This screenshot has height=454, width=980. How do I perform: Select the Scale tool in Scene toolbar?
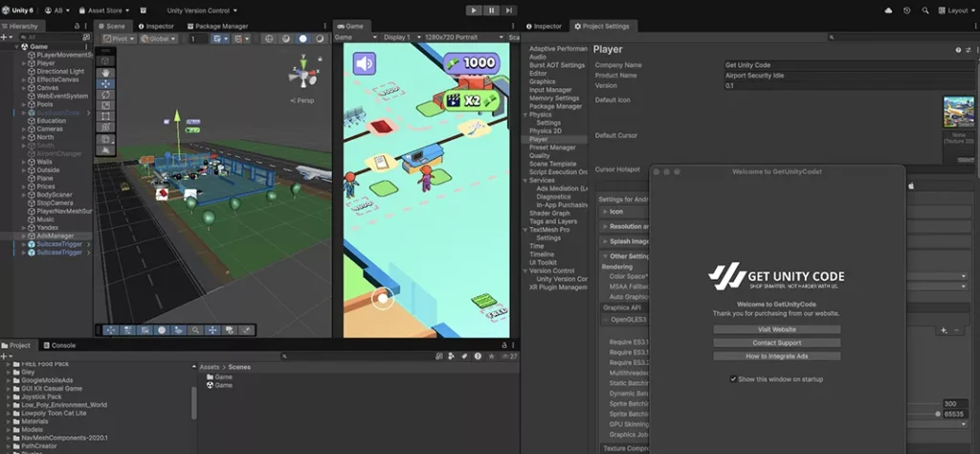105,105
